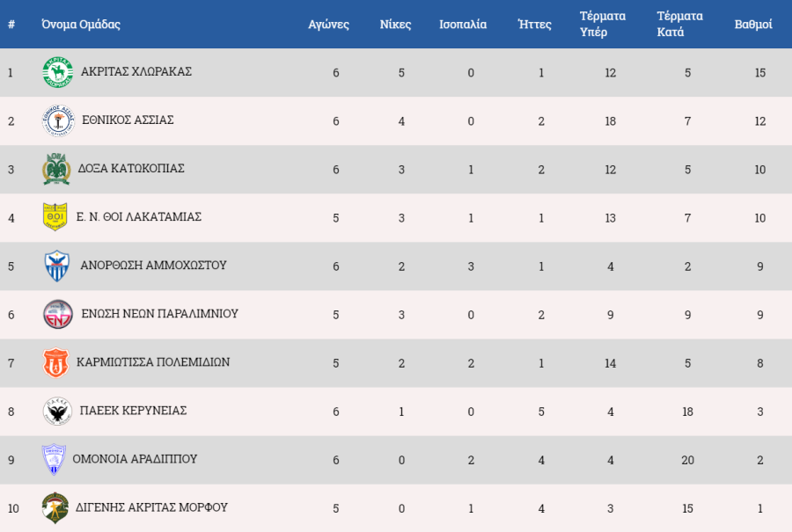792x532 pixels.
Task: Click goals-for value 13 in ΘΟΙ ΛΑΚΑΤΑΜΙΑΣ row
Action: 610,218
